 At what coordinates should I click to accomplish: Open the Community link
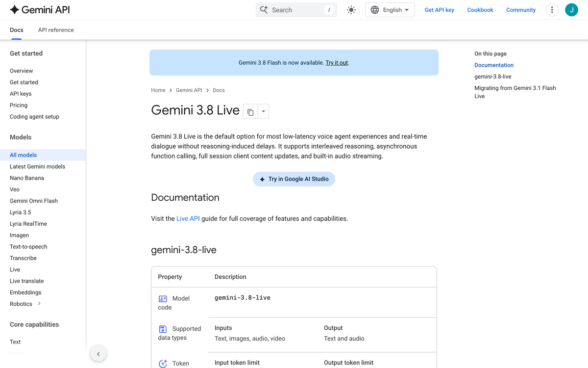[x=521, y=10]
